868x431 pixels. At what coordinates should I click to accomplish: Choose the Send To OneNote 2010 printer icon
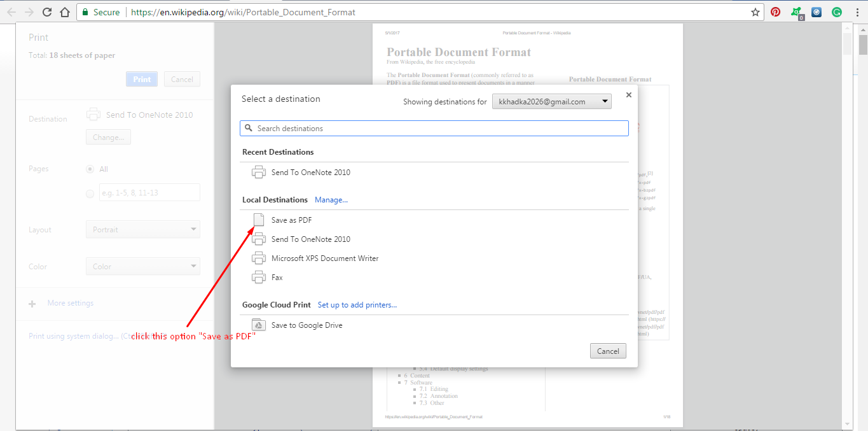[258, 239]
